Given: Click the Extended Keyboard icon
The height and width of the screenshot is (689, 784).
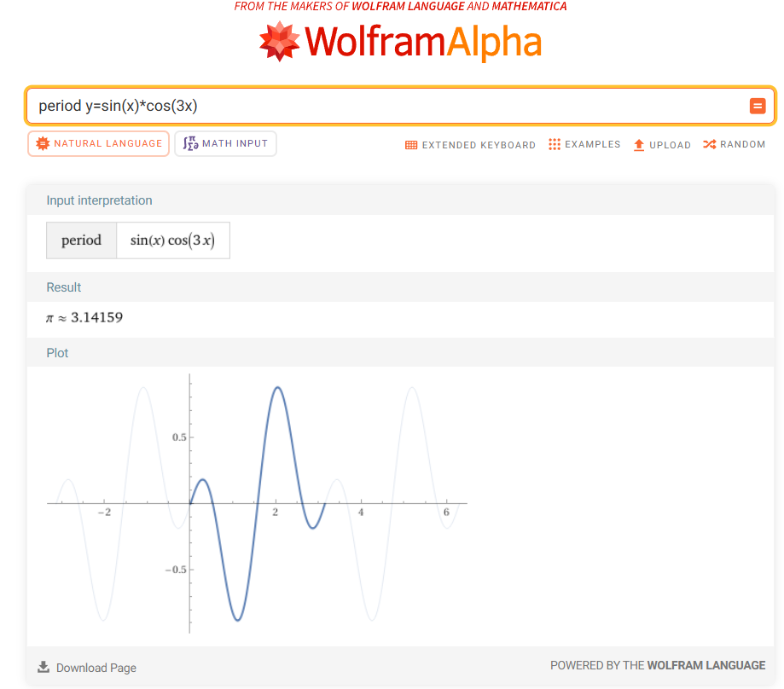Looking at the screenshot, I should point(411,145).
